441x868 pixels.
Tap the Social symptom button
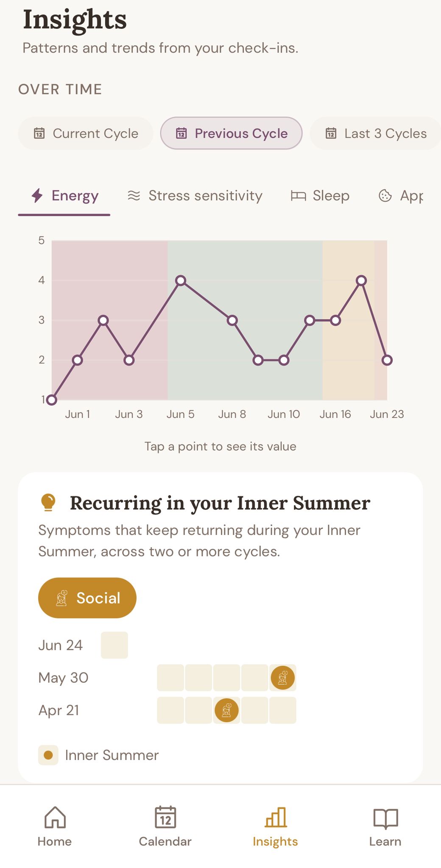click(x=87, y=598)
